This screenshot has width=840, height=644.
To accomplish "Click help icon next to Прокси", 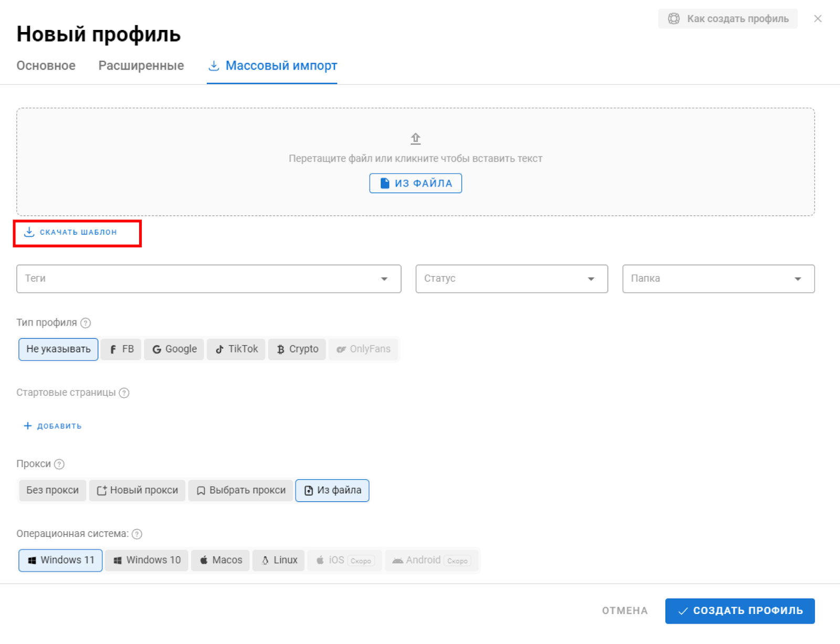I will (59, 464).
